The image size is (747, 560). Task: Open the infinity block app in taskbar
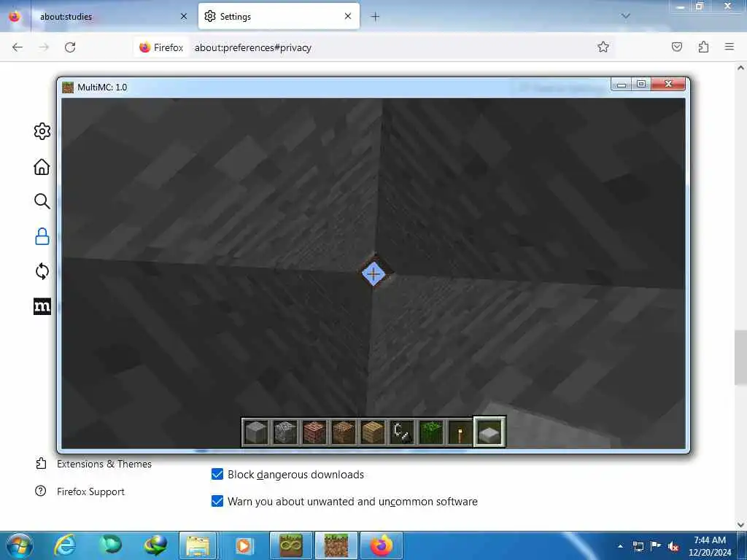pyautogui.click(x=290, y=545)
